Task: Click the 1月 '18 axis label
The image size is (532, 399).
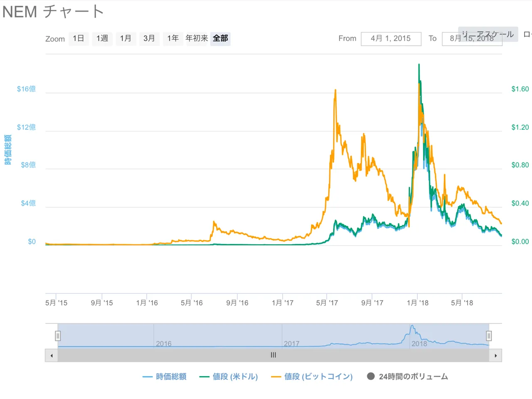Action: pos(418,303)
